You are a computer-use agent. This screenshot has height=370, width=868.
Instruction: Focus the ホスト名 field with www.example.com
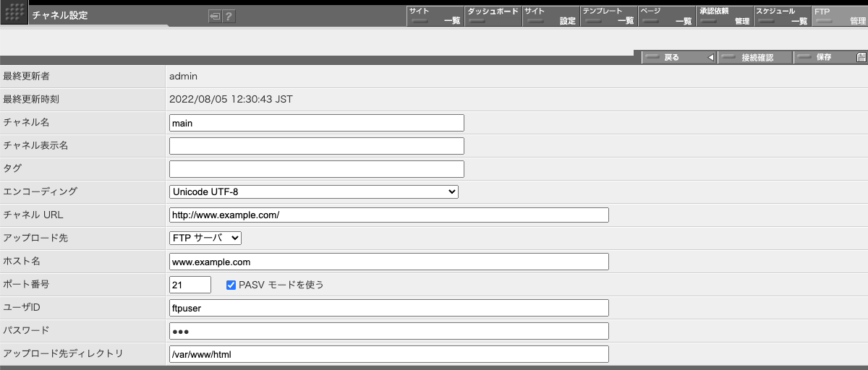point(388,262)
